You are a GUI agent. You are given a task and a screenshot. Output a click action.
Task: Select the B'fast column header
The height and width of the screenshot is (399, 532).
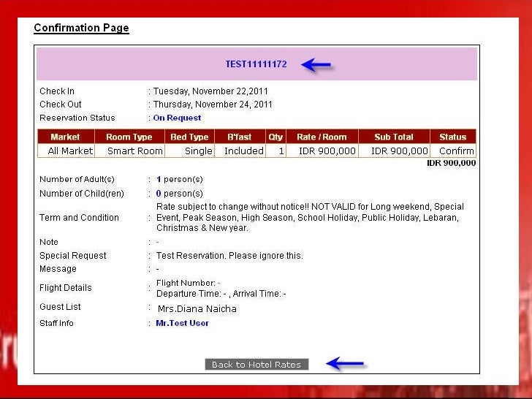pyautogui.click(x=240, y=137)
